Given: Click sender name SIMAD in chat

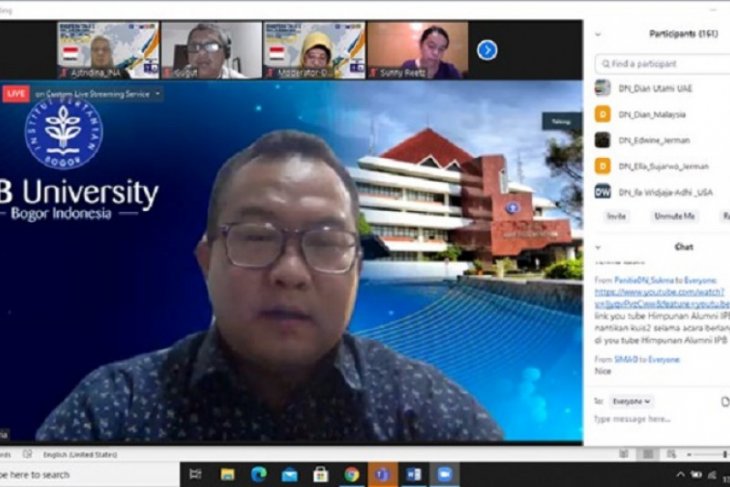Looking at the screenshot, I should (x=625, y=359).
